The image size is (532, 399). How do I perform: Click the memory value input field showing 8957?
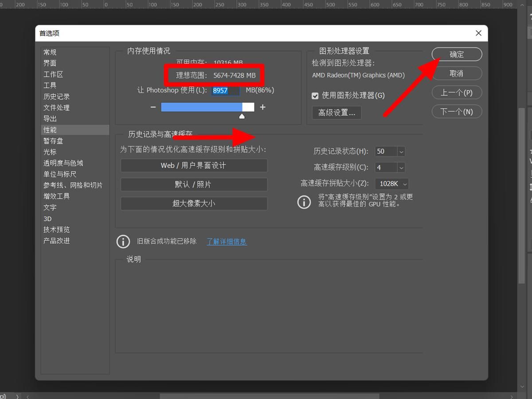point(225,90)
